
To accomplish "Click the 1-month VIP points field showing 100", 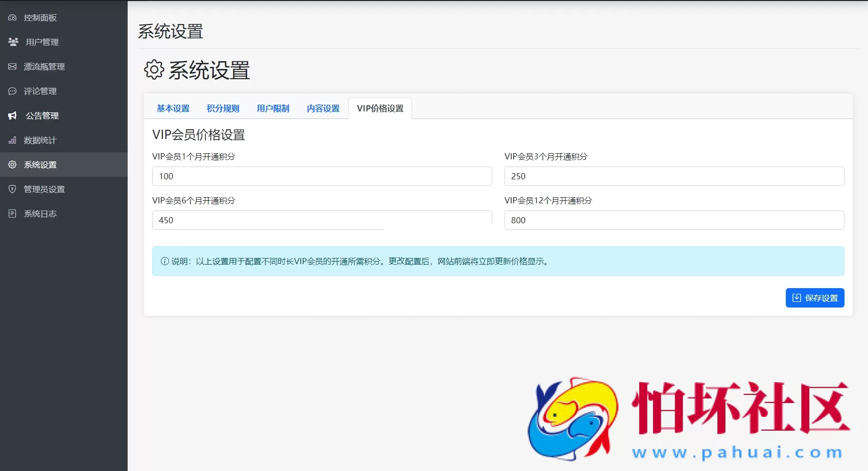I will (x=322, y=176).
